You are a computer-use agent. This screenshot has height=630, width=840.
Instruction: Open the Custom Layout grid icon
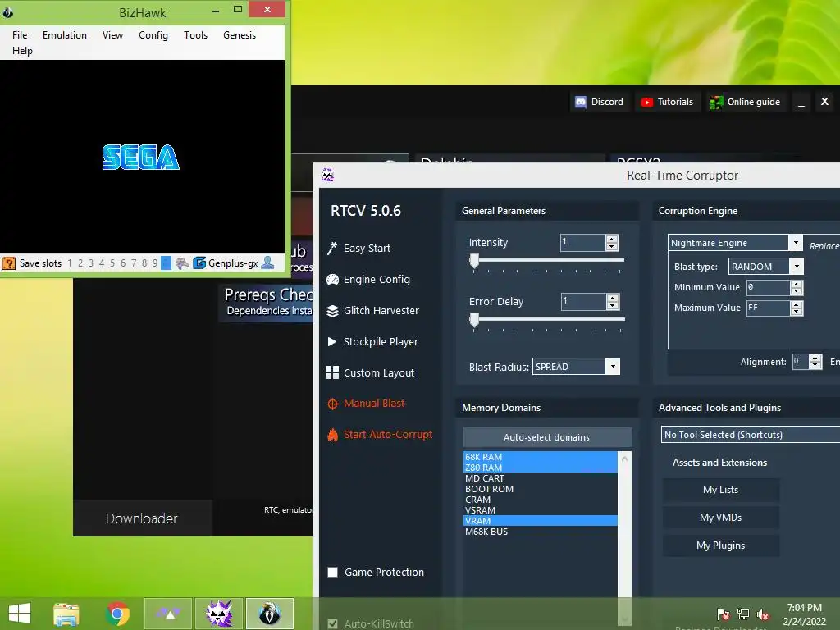point(332,372)
